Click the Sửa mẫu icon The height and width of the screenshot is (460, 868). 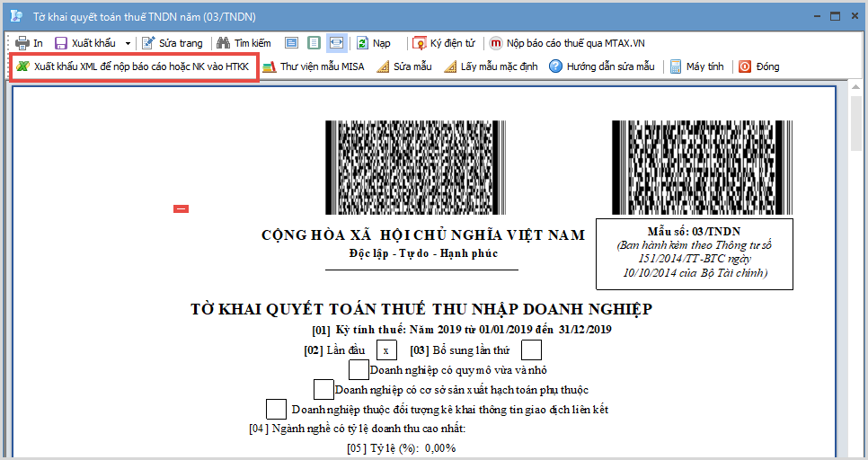pyautogui.click(x=383, y=66)
